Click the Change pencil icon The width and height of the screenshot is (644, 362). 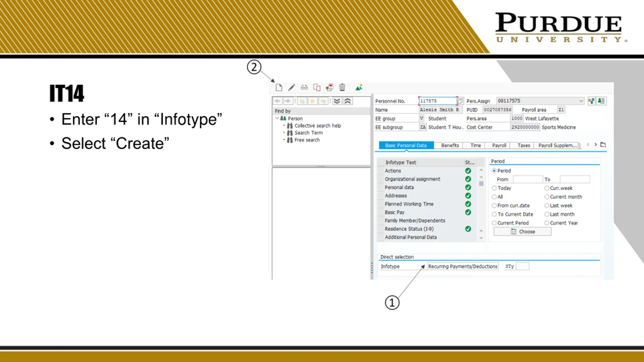click(291, 87)
